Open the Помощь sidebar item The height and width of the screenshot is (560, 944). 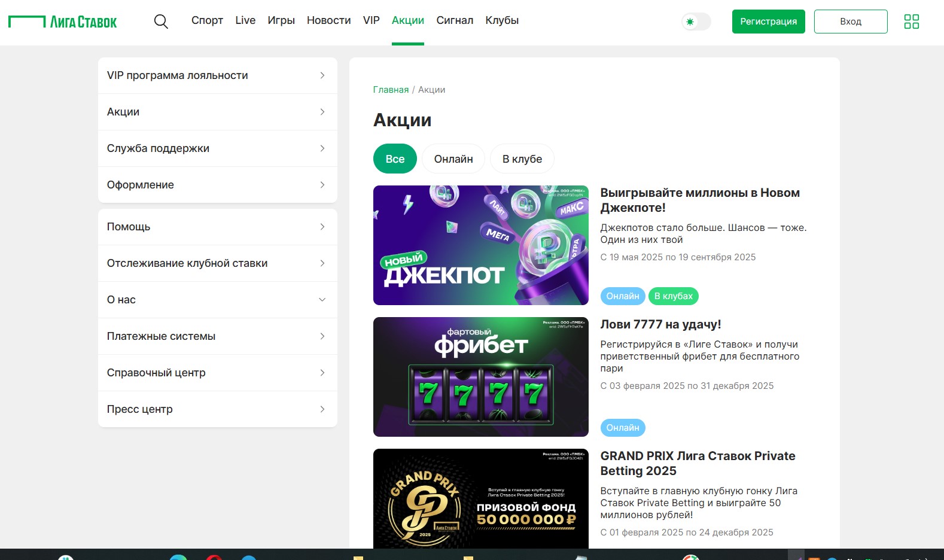(x=218, y=227)
